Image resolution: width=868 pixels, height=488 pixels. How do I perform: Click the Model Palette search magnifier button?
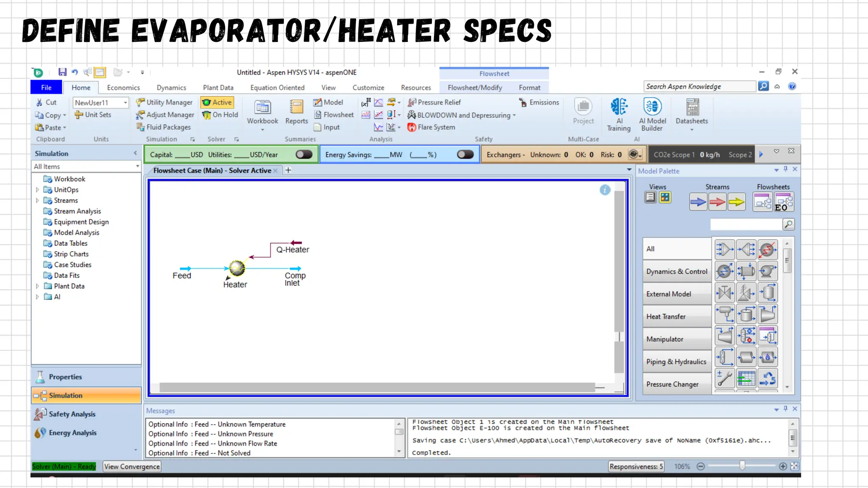(x=788, y=224)
